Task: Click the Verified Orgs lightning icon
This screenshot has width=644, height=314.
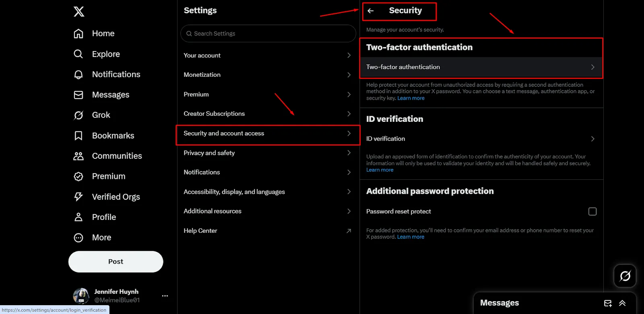Action: tap(78, 197)
